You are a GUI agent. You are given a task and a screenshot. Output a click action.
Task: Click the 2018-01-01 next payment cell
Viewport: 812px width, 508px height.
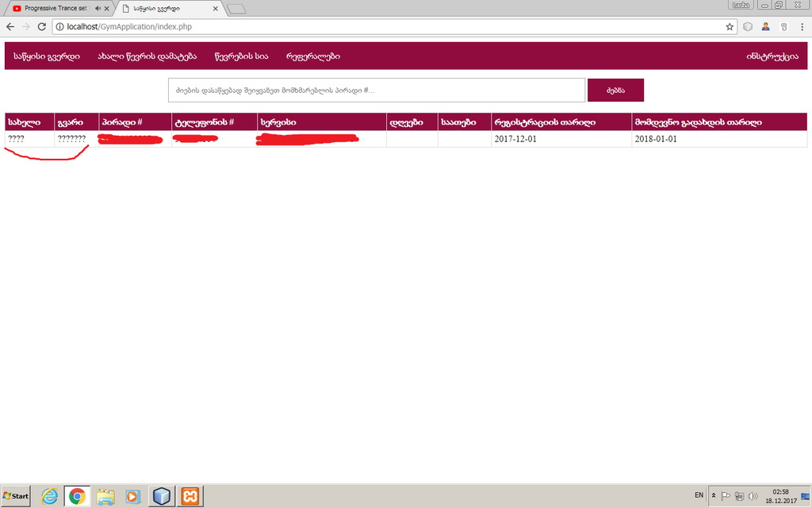pos(719,139)
